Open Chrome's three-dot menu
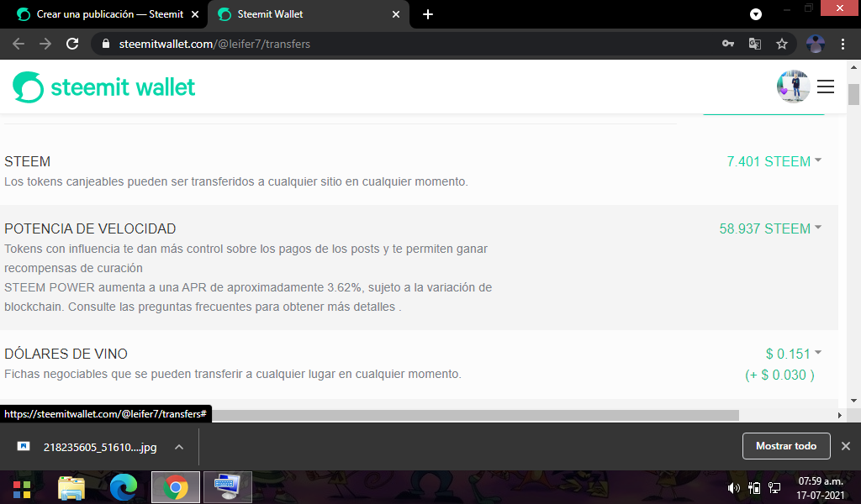Image resolution: width=861 pixels, height=504 pixels. click(x=843, y=44)
